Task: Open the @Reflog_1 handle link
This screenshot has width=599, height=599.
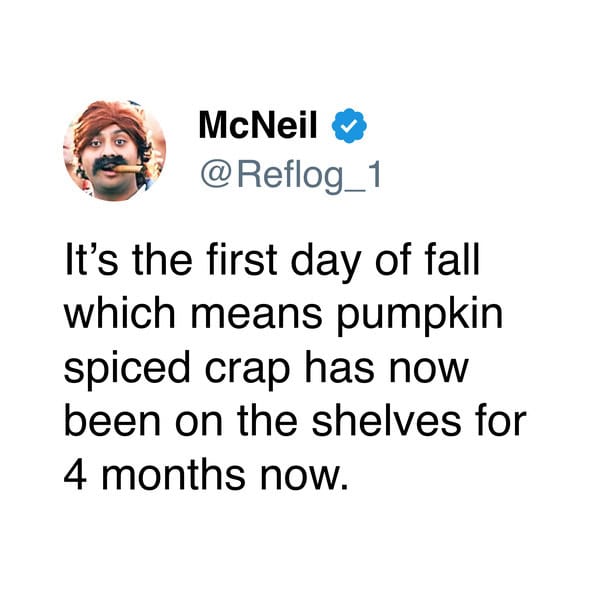Action: tap(291, 175)
